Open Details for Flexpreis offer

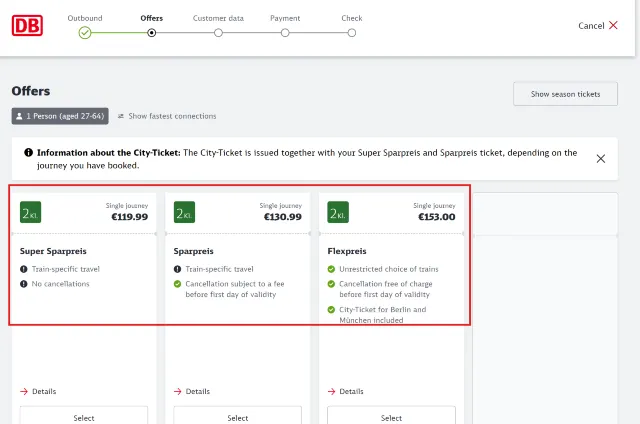click(346, 391)
